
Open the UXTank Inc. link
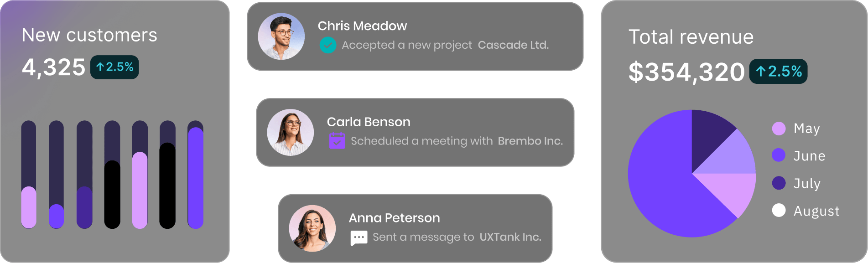point(510,237)
